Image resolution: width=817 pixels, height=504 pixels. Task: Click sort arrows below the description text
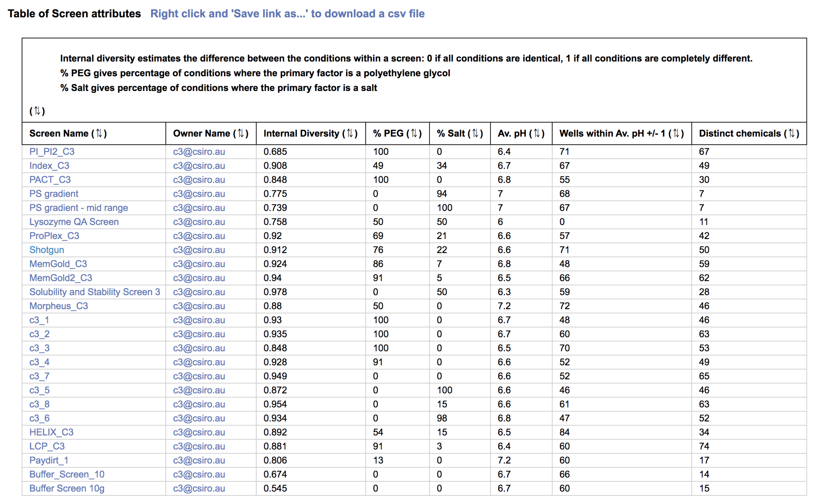pyautogui.click(x=37, y=111)
